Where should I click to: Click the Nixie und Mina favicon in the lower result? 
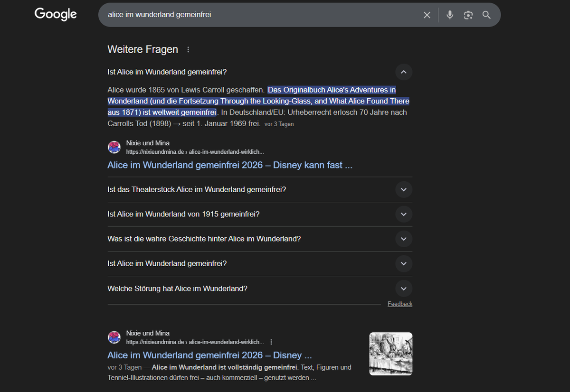114,337
